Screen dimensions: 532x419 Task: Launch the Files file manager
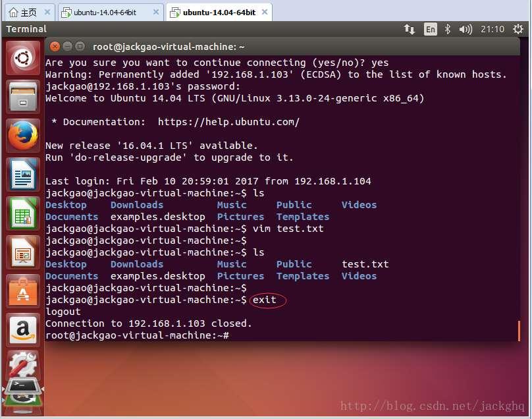tap(24, 98)
